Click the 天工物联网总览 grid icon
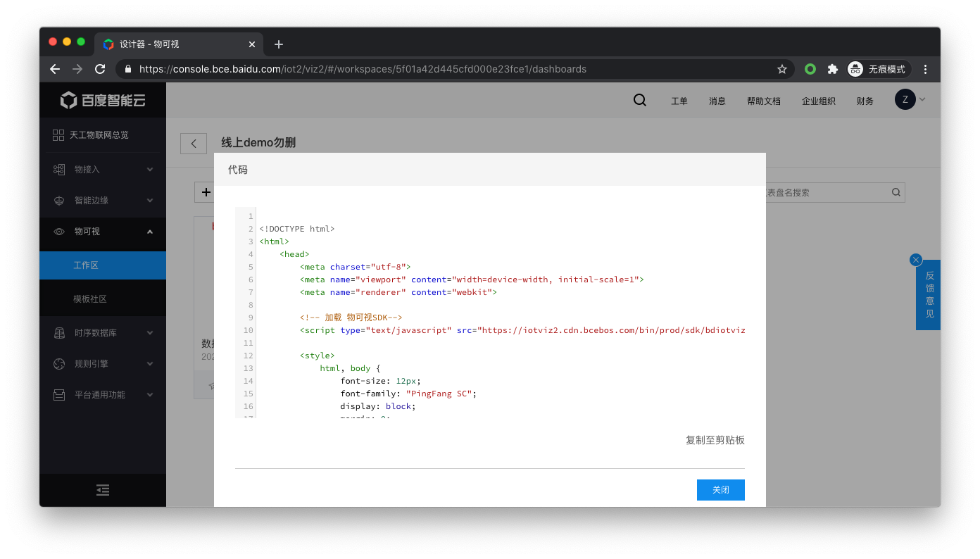This screenshot has height=559, width=980. pyautogui.click(x=58, y=135)
